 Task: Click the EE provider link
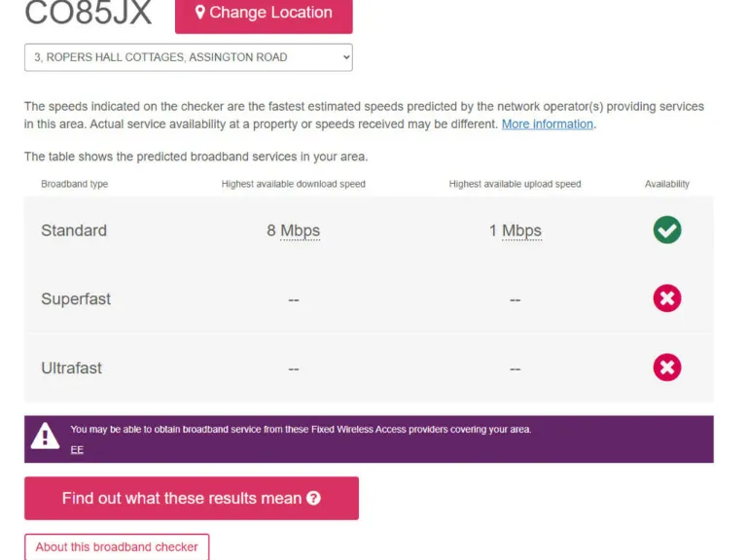point(77,450)
